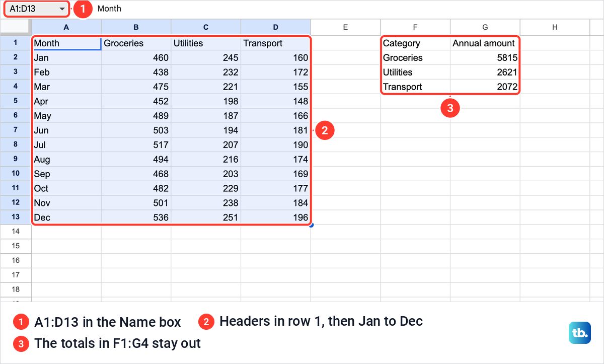604x364 pixels.
Task: Click the Utilities cell in row 1
Action: click(x=206, y=43)
